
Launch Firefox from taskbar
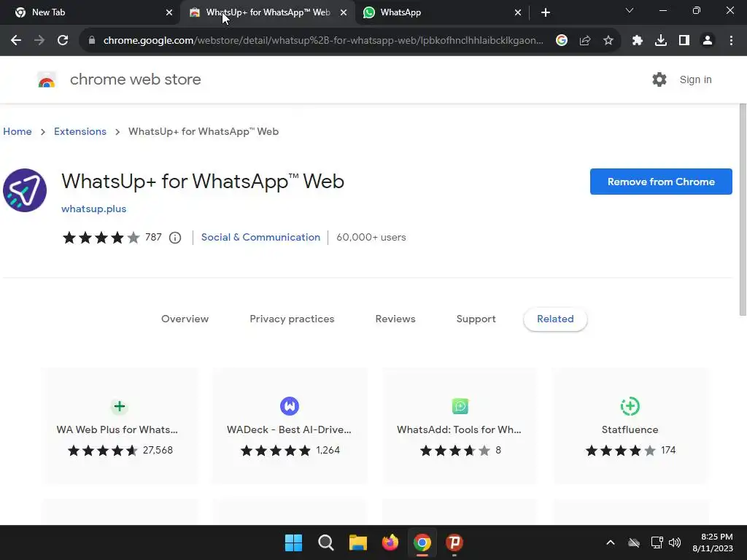(390, 542)
